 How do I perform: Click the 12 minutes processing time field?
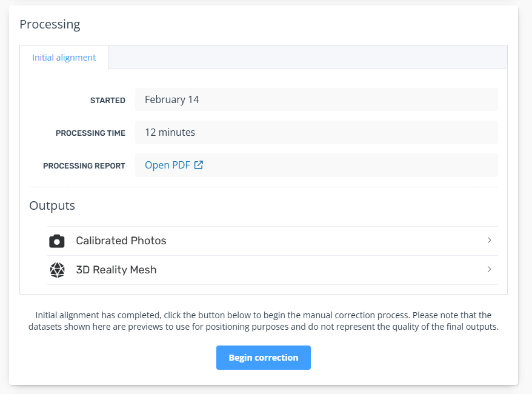(x=316, y=132)
